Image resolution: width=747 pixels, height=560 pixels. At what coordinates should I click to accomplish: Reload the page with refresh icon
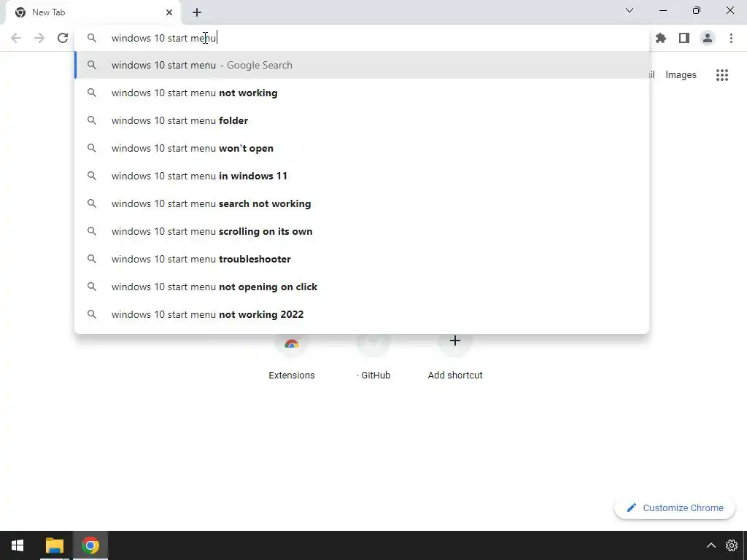(63, 38)
